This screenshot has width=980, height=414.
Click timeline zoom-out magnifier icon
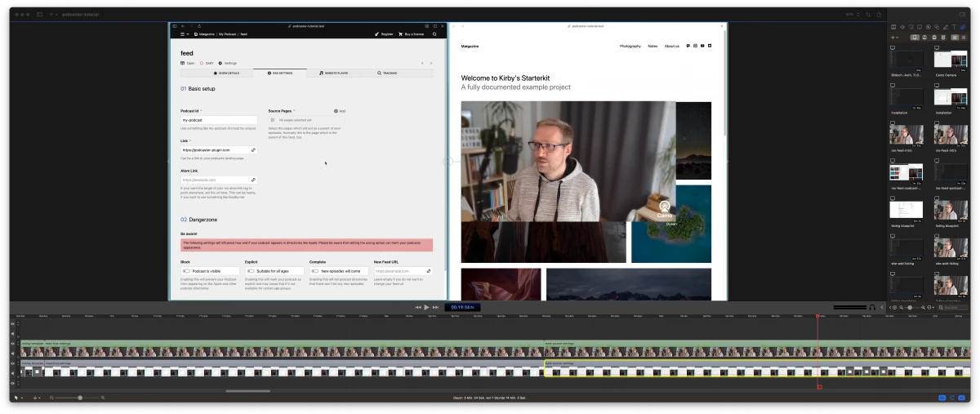pos(51,398)
